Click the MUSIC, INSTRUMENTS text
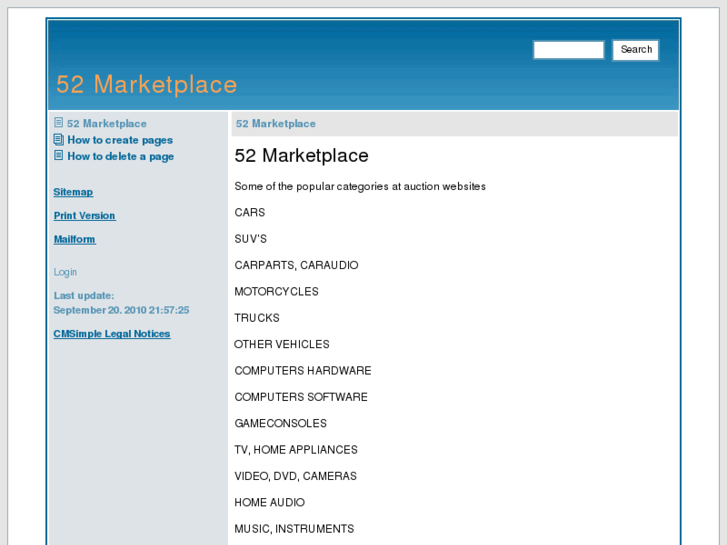The image size is (727, 545). [294, 529]
